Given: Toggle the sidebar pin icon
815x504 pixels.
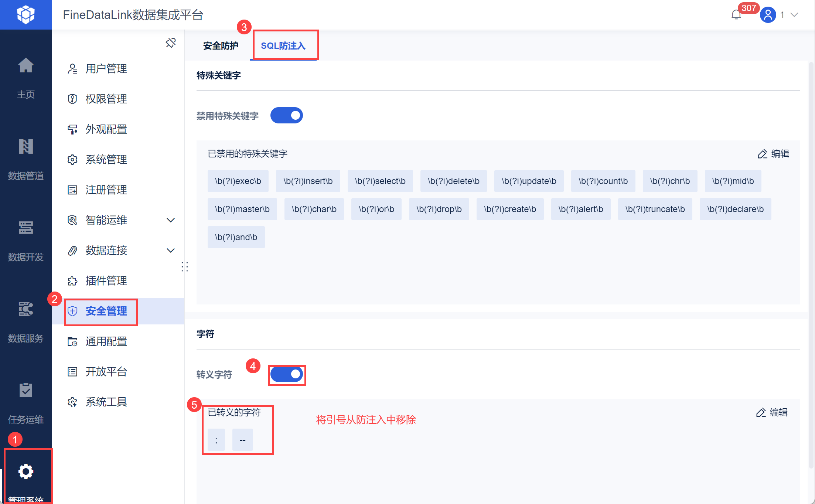Looking at the screenshot, I should (x=170, y=43).
